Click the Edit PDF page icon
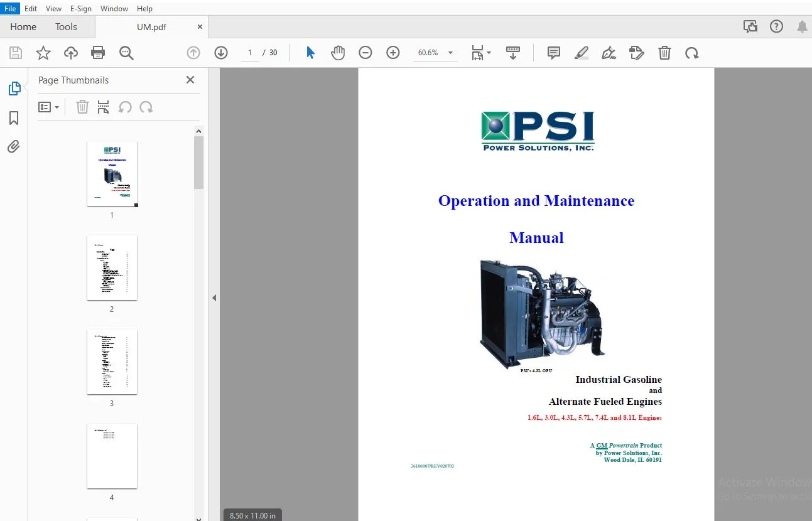This screenshot has width=812, height=521. pos(637,53)
